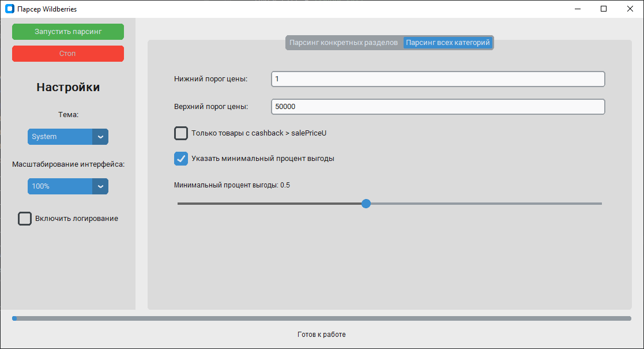Click the Нижний порог цены: label
The height and width of the screenshot is (349, 644).
point(210,79)
